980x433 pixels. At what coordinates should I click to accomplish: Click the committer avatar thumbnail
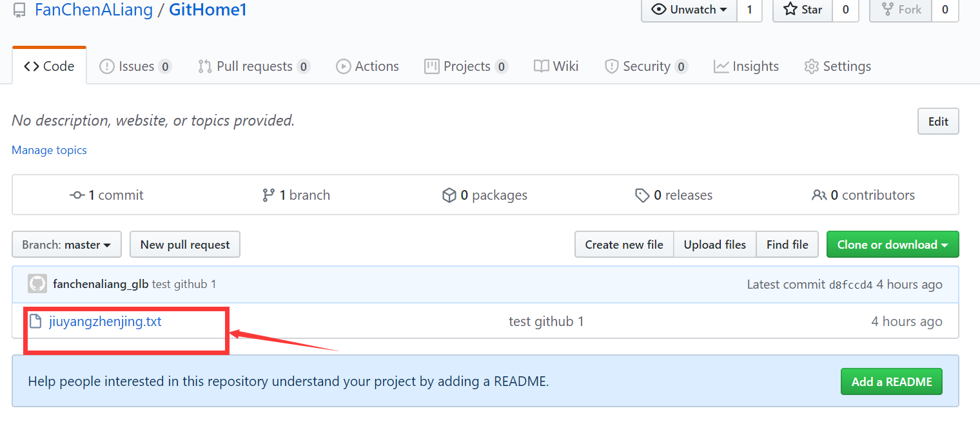pos(37,284)
